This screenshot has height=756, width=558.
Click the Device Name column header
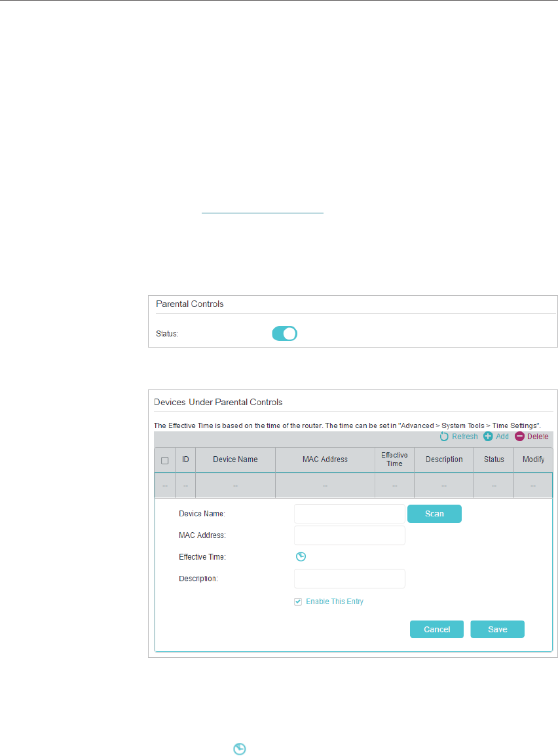pos(235,459)
